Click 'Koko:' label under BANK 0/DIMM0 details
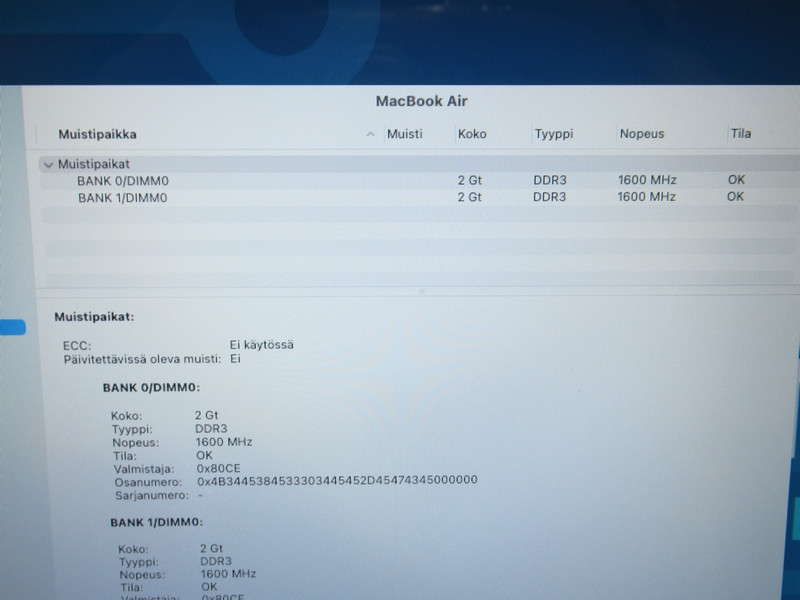Image resolution: width=800 pixels, height=600 pixels. coord(127,416)
